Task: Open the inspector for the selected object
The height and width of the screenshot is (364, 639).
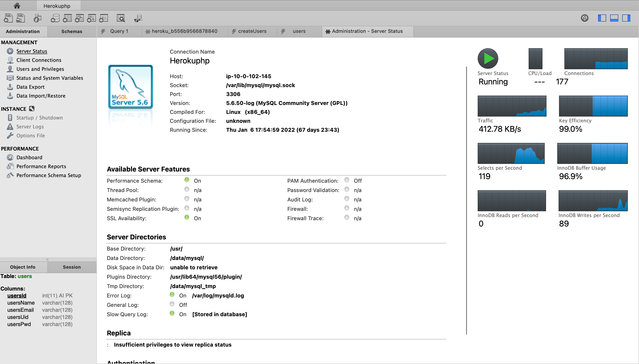Action: tap(38, 18)
